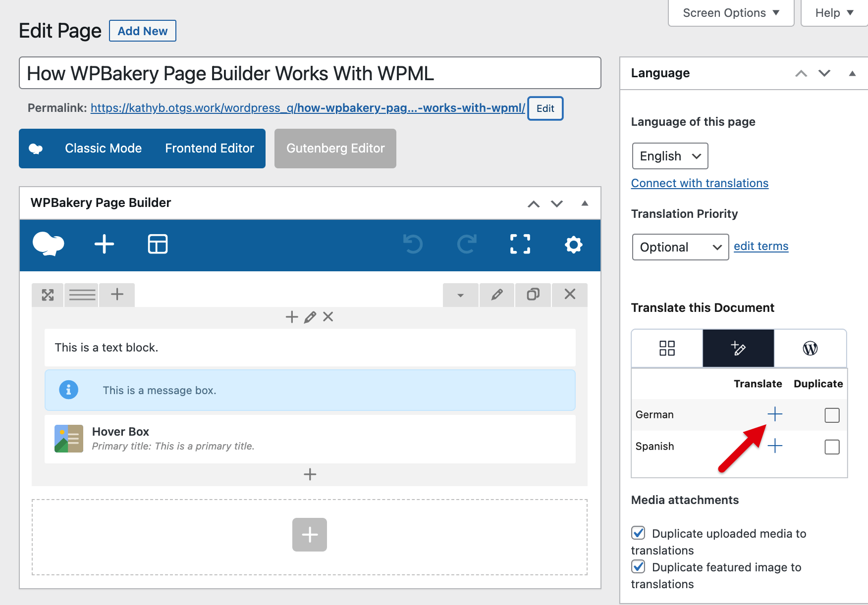Click the row move handle icon
Image resolution: width=868 pixels, height=605 pixels.
tap(48, 295)
